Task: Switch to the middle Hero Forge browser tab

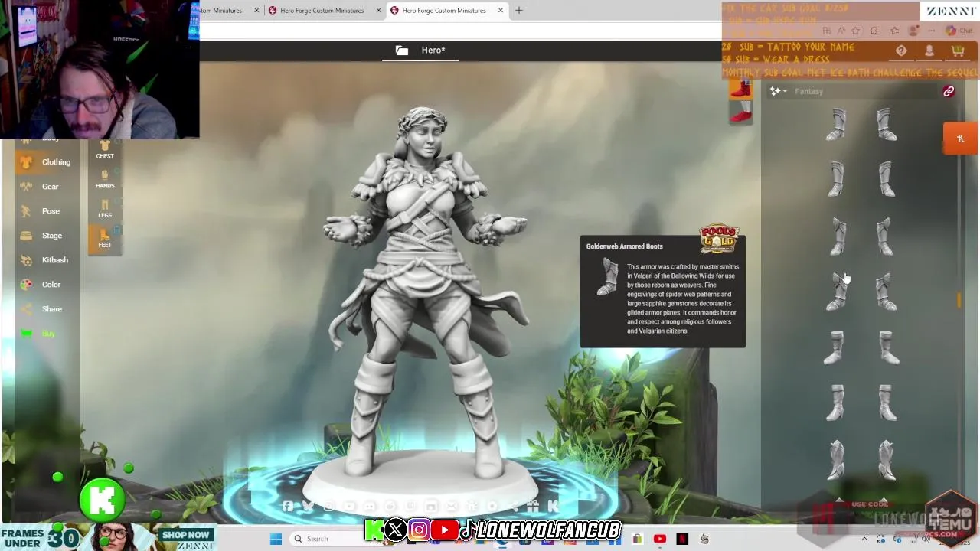Action: (322, 11)
